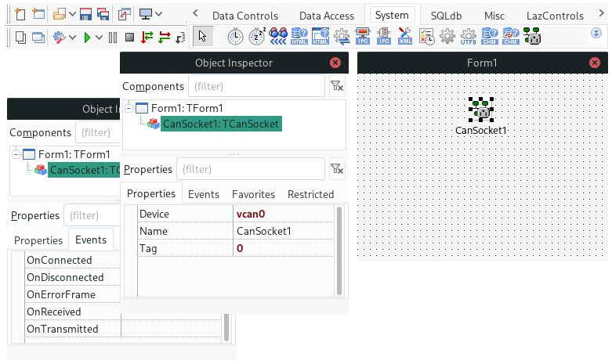Click the front inspector property grid scrollbar
The width and height of the screenshot is (612, 364).
coord(339,250)
